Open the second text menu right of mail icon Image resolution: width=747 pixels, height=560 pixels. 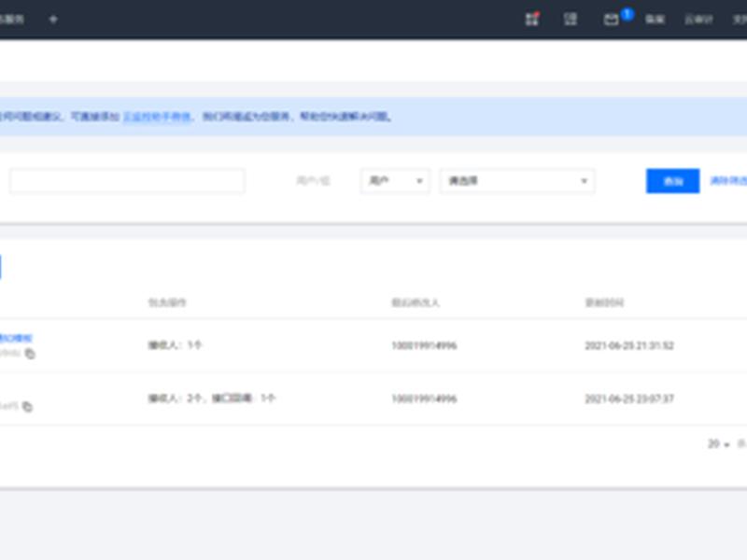(x=698, y=20)
